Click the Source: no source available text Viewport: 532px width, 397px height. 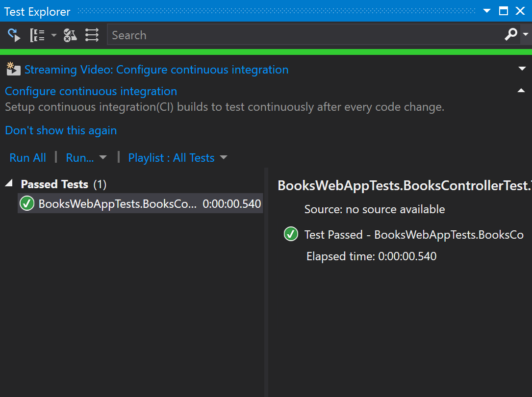[x=375, y=209]
